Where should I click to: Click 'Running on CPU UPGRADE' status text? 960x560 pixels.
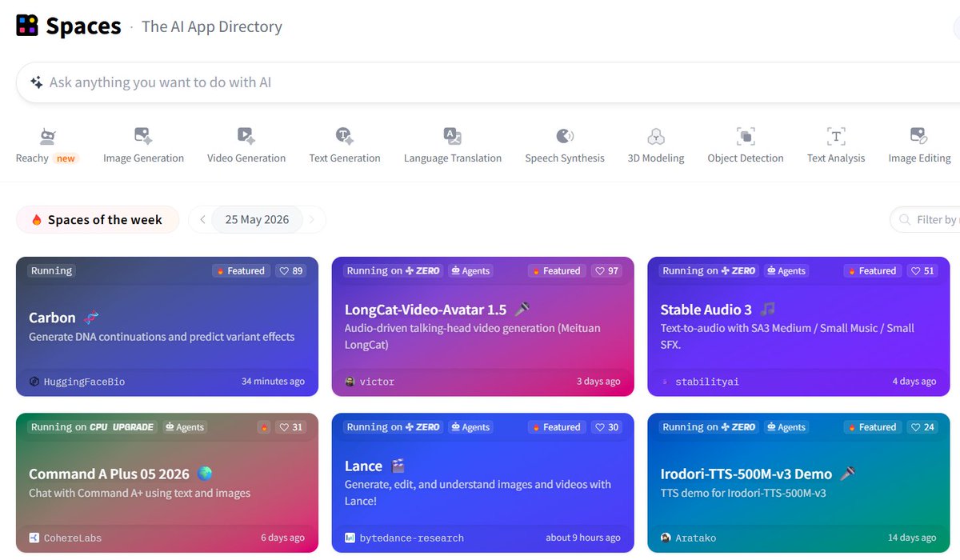92,427
